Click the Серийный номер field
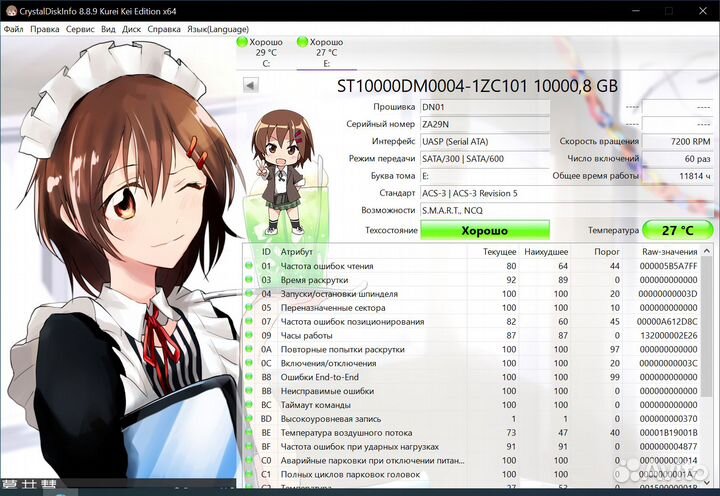Screen dimensions: 720x496 [484, 123]
